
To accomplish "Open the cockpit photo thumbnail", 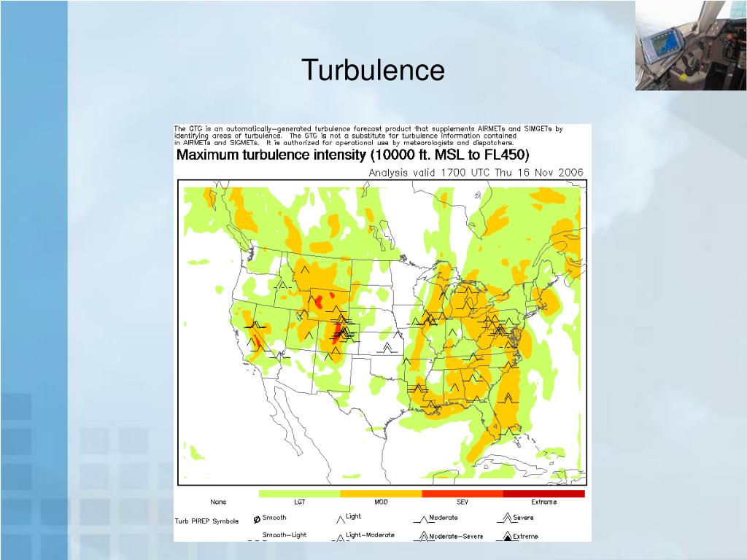I will click(691, 45).
